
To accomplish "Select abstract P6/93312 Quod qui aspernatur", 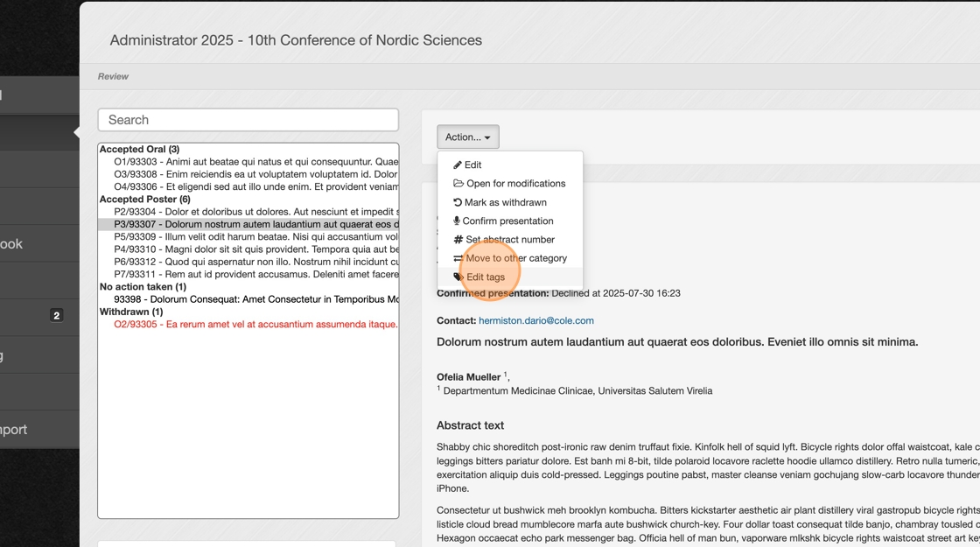I will pyautogui.click(x=248, y=262).
